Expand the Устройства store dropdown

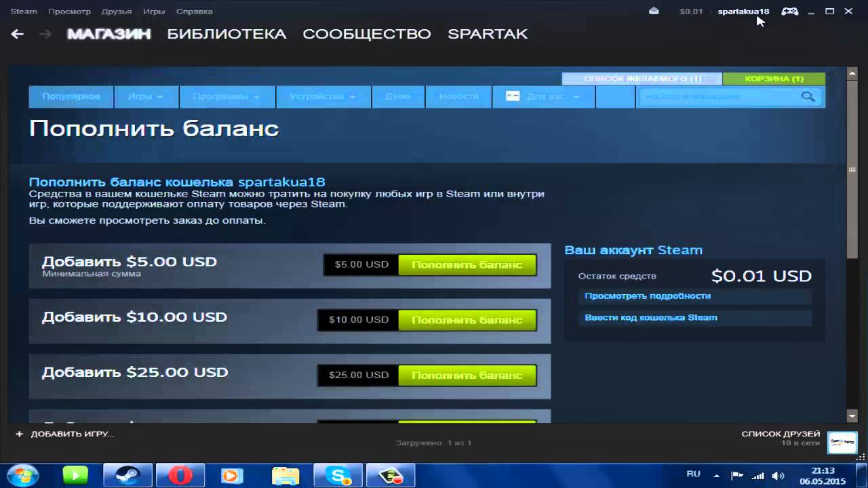(323, 97)
